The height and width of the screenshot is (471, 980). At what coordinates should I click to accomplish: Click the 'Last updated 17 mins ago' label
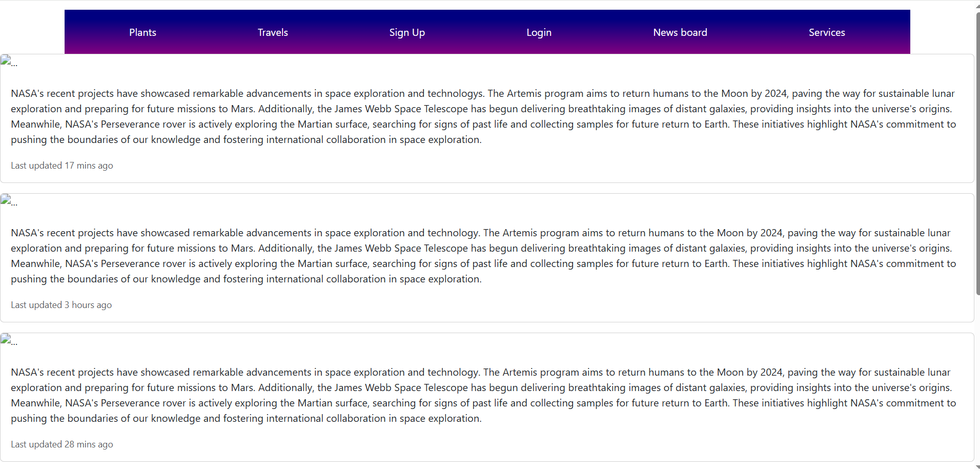[62, 166]
